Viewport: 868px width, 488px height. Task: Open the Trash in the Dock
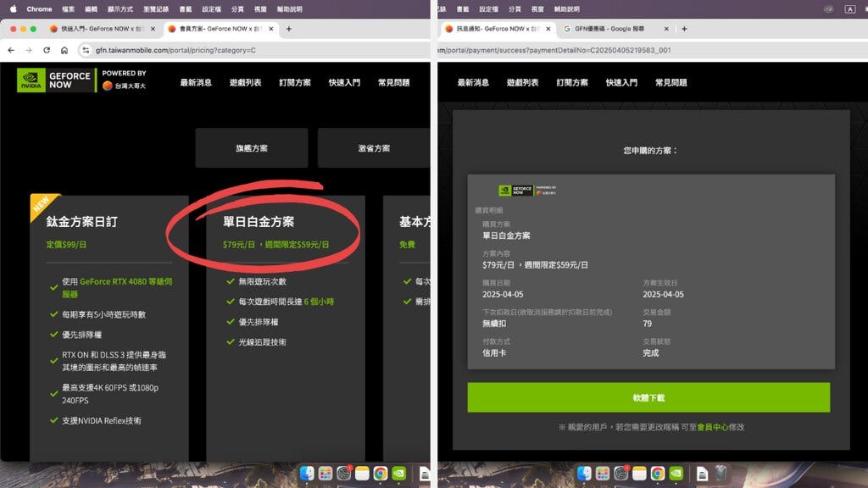pyautogui.click(x=720, y=473)
